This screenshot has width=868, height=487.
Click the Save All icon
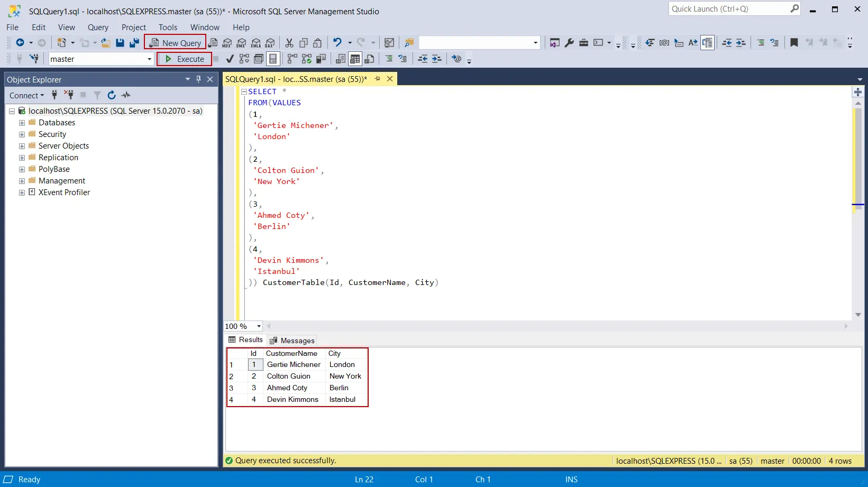[134, 43]
